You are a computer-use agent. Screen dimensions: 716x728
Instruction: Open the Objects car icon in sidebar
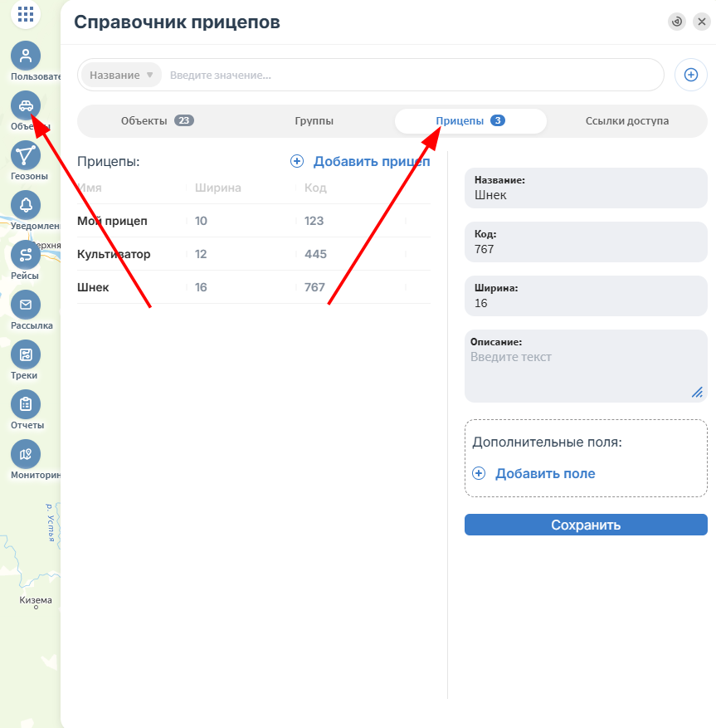26,106
